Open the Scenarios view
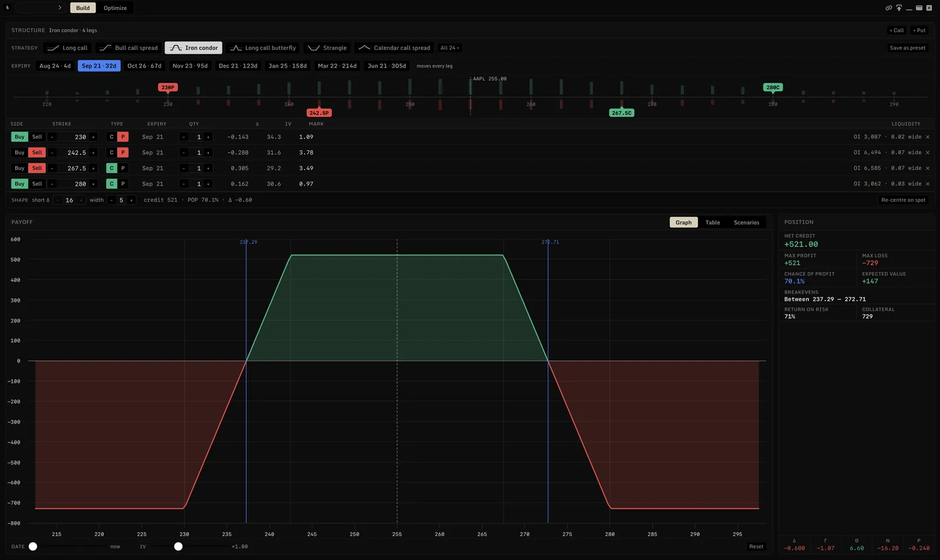 pyautogui.click(x=747, y=222)
